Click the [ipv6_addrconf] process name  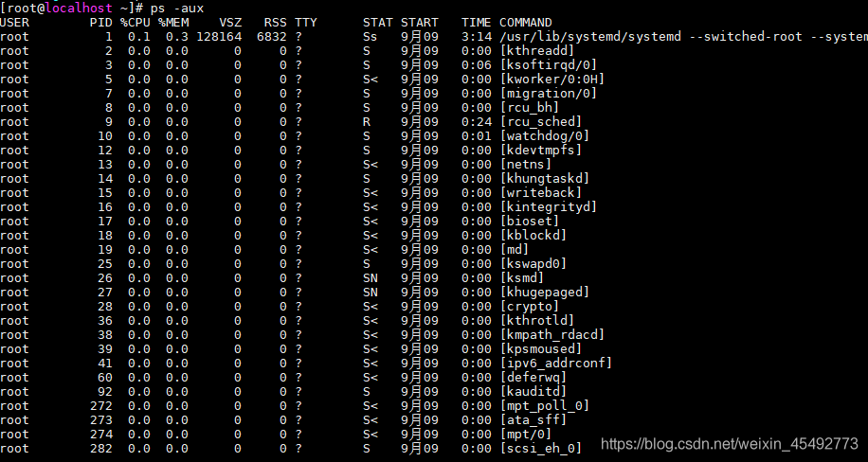coord(556,363)
